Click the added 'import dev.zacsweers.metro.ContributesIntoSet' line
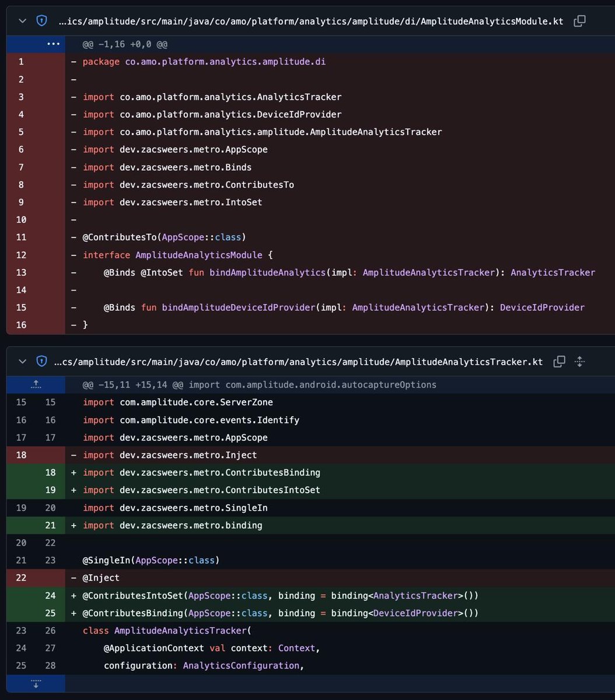This screenshot has height=700, width=615. pos(201,490)
